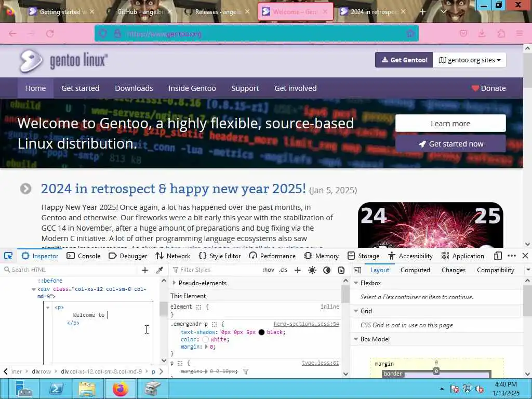Open the Get started menu item

pos(81,88)
